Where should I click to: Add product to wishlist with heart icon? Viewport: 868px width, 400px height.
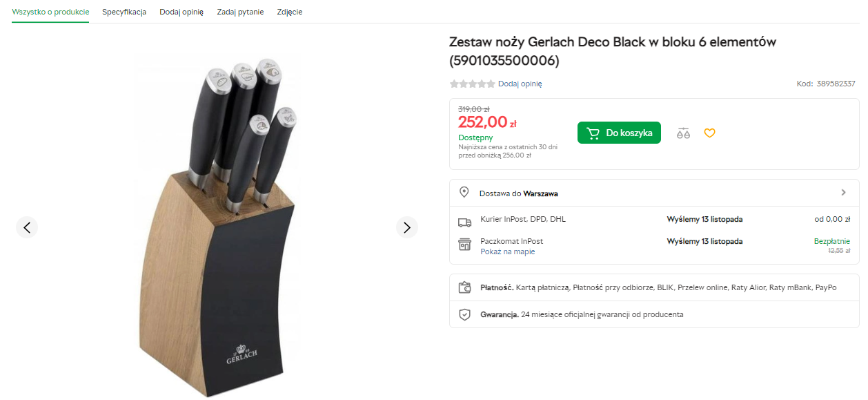click(x=709, y=133)
